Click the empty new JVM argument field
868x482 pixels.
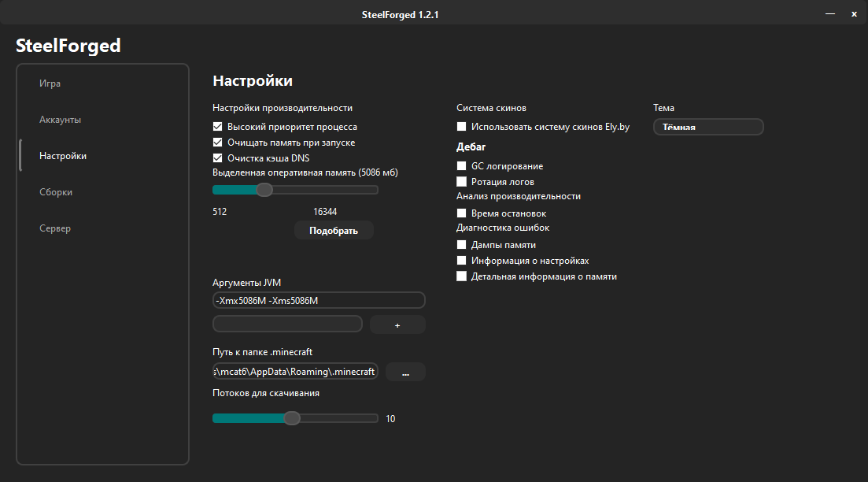click(287, 324)
